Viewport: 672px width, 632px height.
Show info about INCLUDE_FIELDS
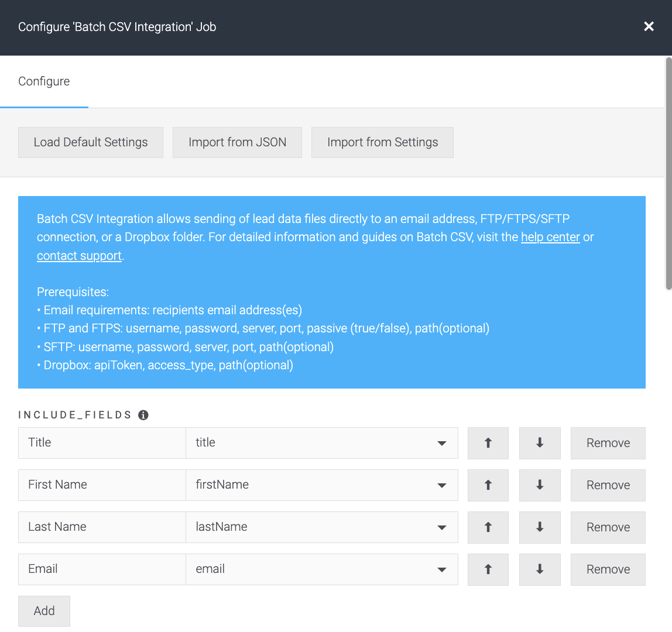point(143,415)
